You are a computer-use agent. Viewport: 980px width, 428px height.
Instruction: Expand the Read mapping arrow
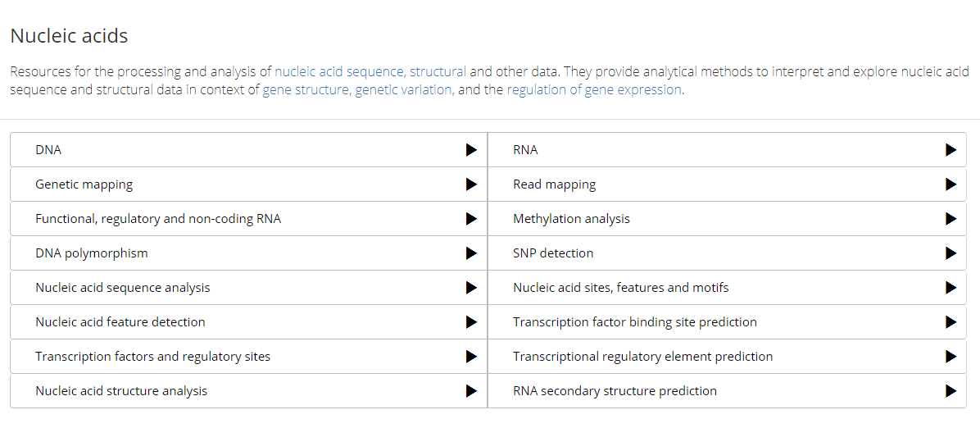click(x=951, y=184)
